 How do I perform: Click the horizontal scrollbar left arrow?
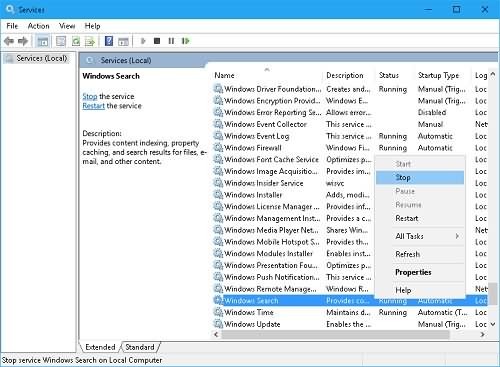(216, 334)
